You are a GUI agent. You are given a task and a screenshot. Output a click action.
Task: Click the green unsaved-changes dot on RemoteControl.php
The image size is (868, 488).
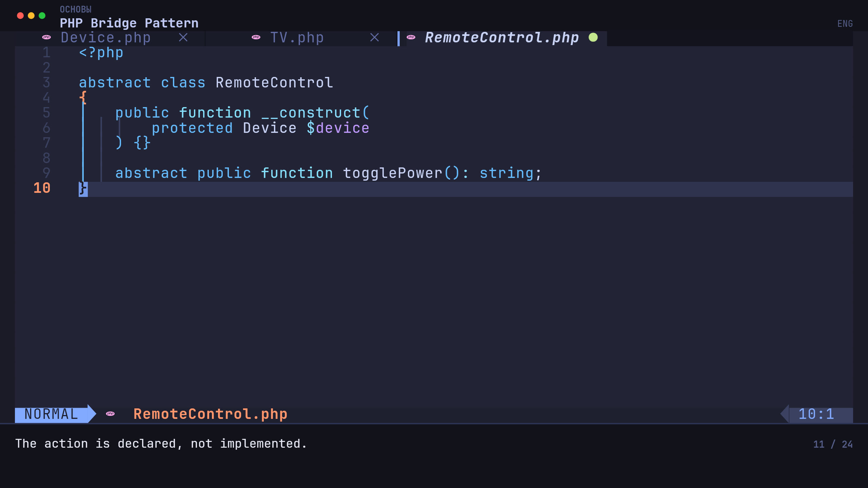click(593, 37)
